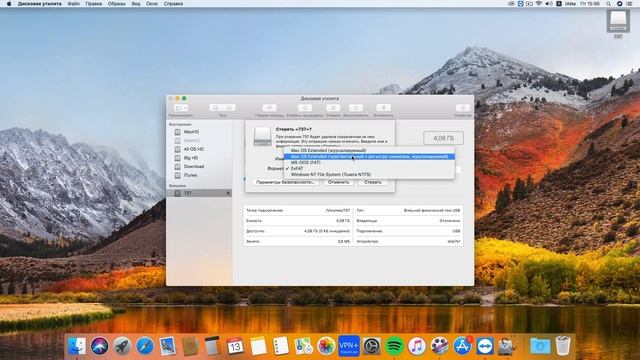Open the Window menu
The height and width of the screenshot is (360, 640).
152,4
